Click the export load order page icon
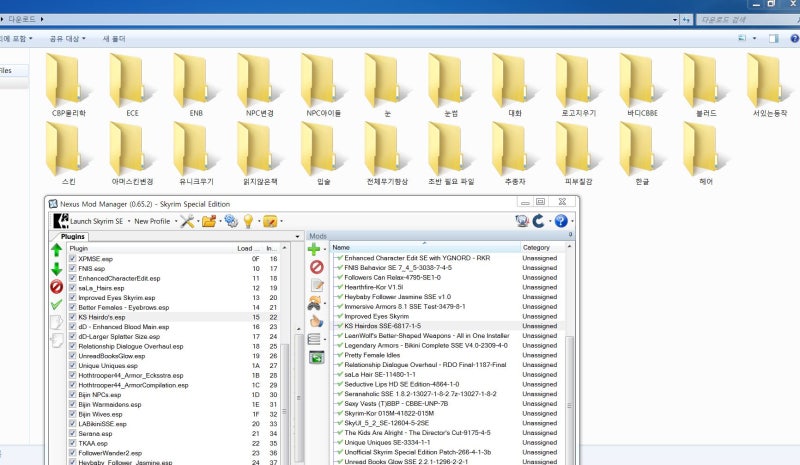This screenshot has width=800, height=465. tap(57, 322)
